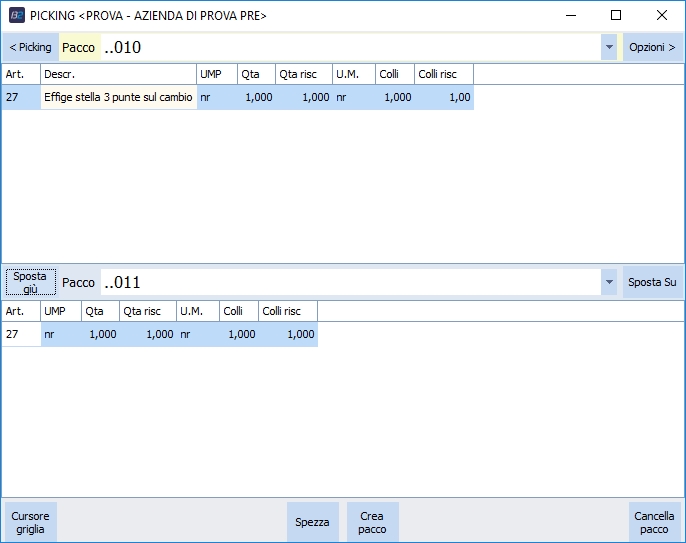Screen dimensions: 686x543
Task: Close the PICKING window
Action: (662, 15)
